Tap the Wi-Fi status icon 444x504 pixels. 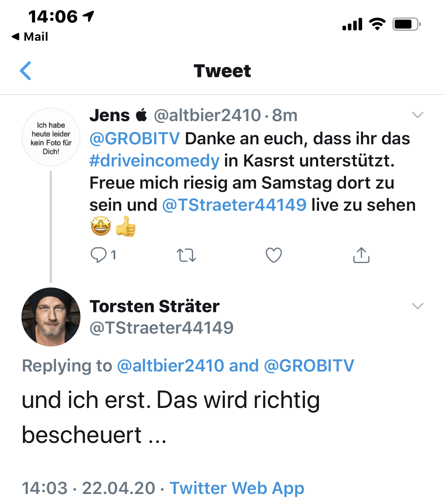[x=377, y=24]
